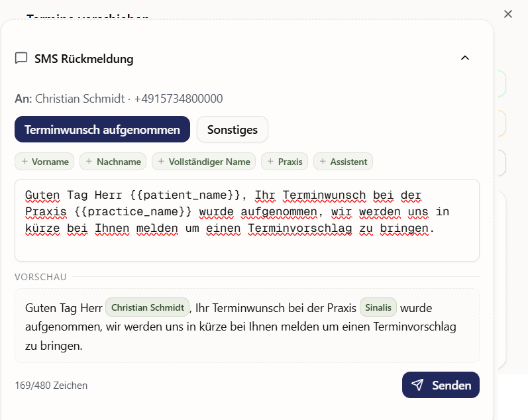Click the Sinalis preview chip
This screenshot has width=528, height=420.
coord(378,307)
